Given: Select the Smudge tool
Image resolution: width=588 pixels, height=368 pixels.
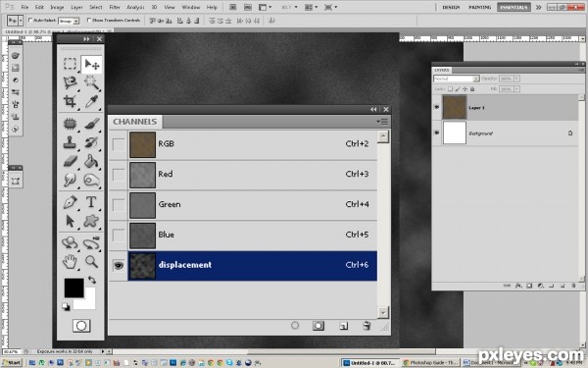Looking at the screenshot, I should click(x=70, y=180).
